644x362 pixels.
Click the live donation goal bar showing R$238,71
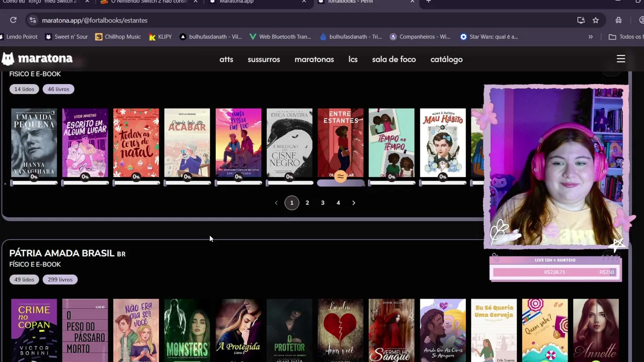click(555, 272)
